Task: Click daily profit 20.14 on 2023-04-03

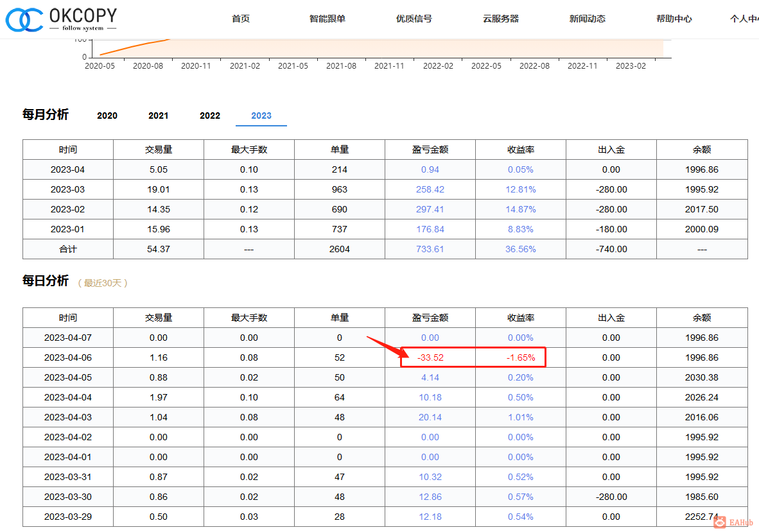Action: [430, 417]
